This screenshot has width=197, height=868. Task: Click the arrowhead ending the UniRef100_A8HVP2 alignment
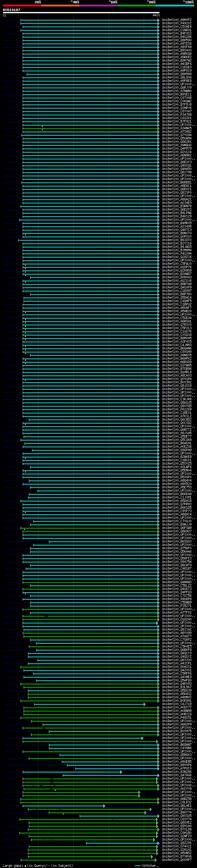(x=158, y=20)
